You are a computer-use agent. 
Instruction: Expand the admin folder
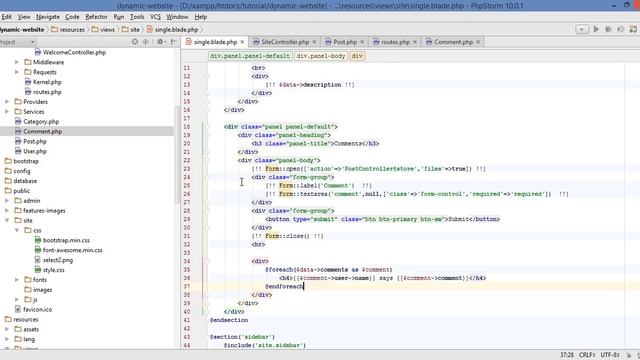coord(7,200)
